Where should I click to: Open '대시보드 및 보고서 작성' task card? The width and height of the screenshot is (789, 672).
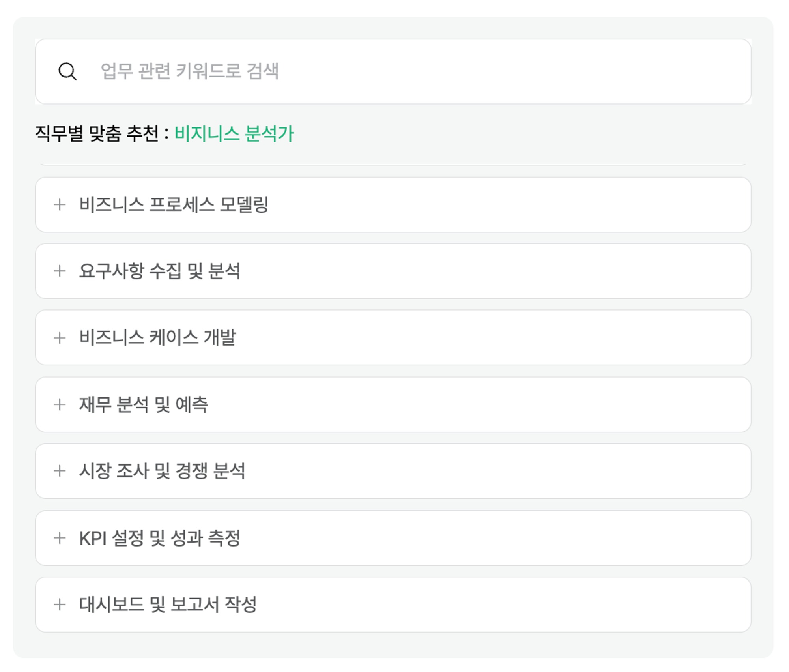tap(168, 604)
